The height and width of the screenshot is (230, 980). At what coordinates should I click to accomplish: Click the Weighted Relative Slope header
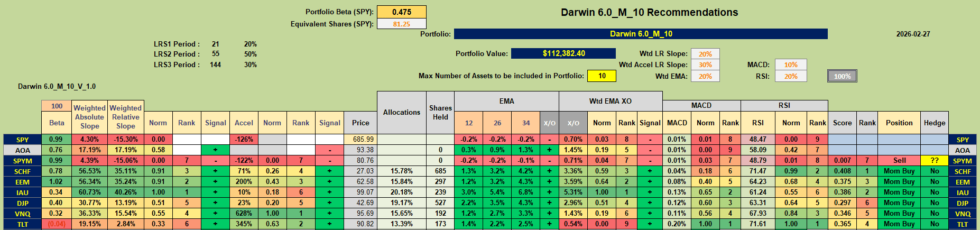(x=125, y=117)
